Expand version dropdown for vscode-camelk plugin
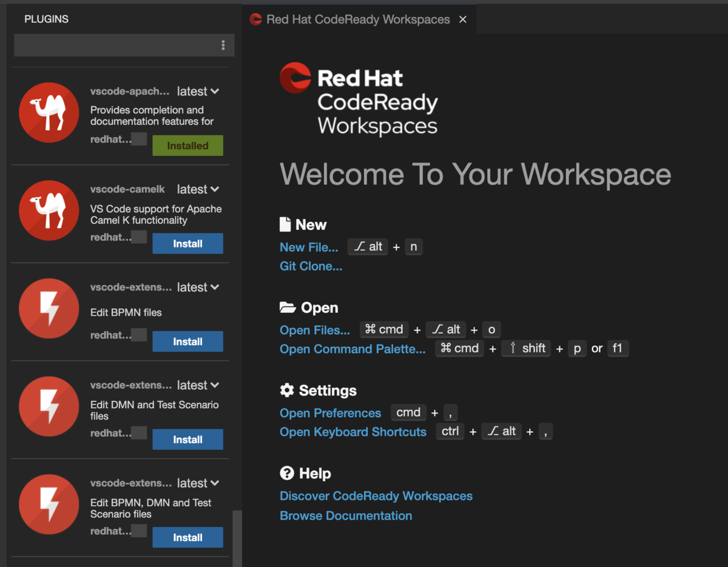728x567 pixels. (x=198, y=189)
